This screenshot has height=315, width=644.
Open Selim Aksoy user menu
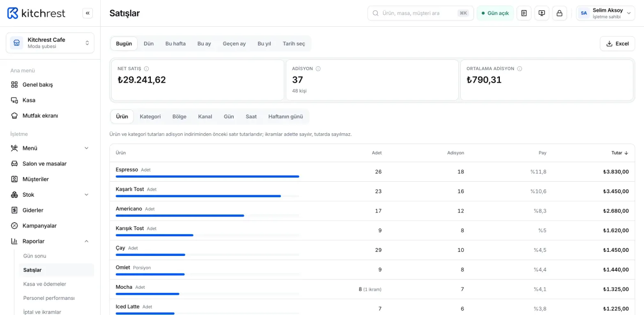click(606, 13)
